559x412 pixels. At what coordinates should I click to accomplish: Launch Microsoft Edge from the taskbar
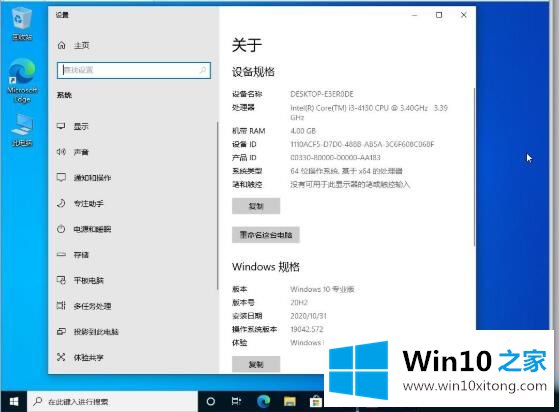point(263,401)
